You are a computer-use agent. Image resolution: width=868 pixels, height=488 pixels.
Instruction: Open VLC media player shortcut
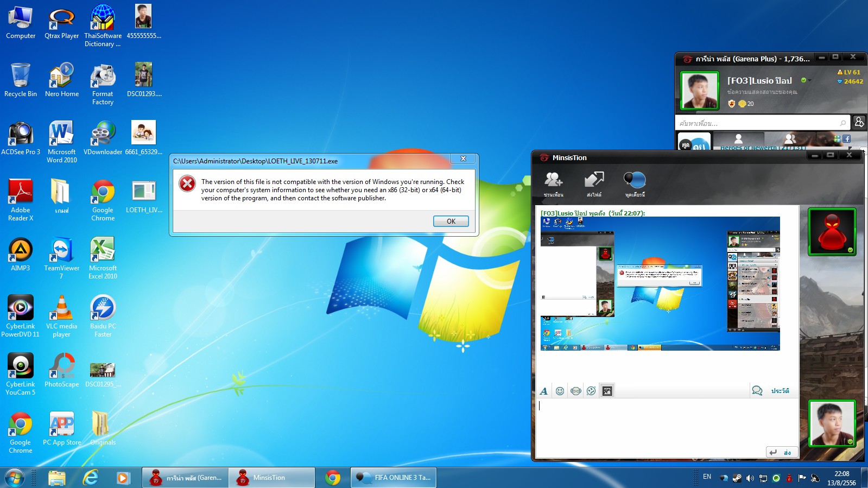point(62,316)
